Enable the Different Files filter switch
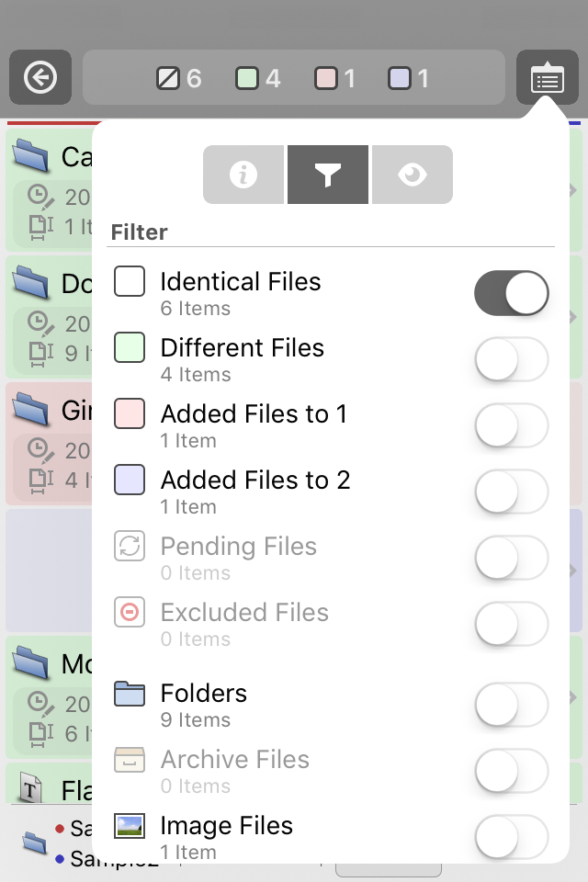The width and height of the screenshot is (588, 882). 512,359
